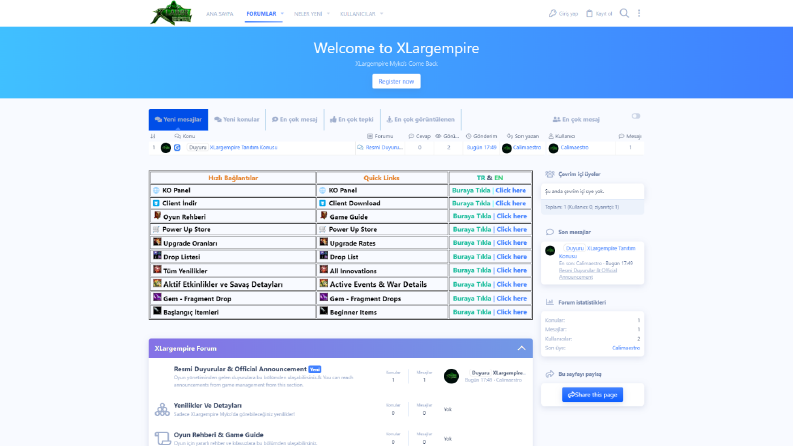Screen dimensions: 793x446
Task: Open the Ana Sayfa menu item
Action: 219,14
